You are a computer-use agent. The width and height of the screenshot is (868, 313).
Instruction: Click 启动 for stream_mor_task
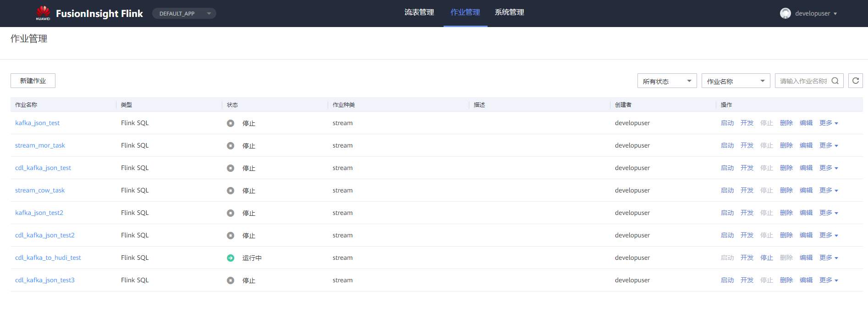click(x=727, y=145)
